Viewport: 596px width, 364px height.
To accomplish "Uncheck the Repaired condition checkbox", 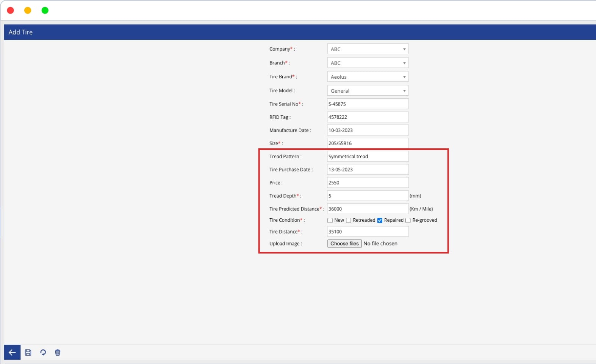I will pos(380,220).
